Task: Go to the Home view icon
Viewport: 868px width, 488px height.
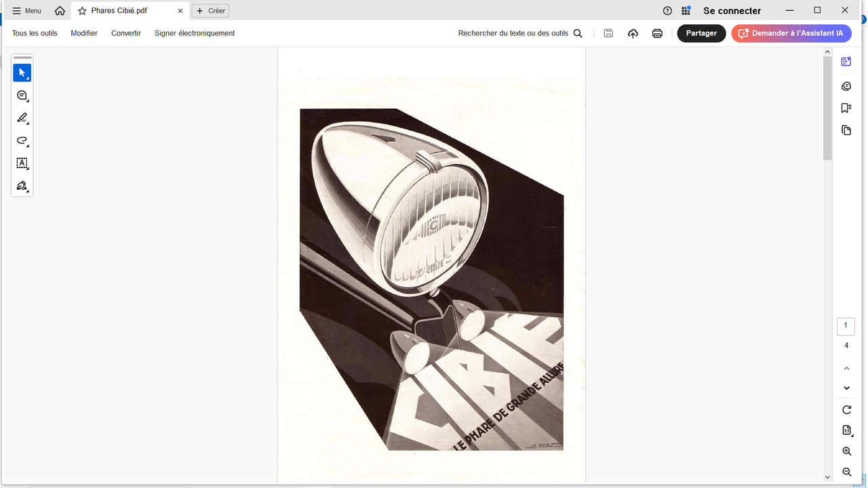Action: point(60,11)
